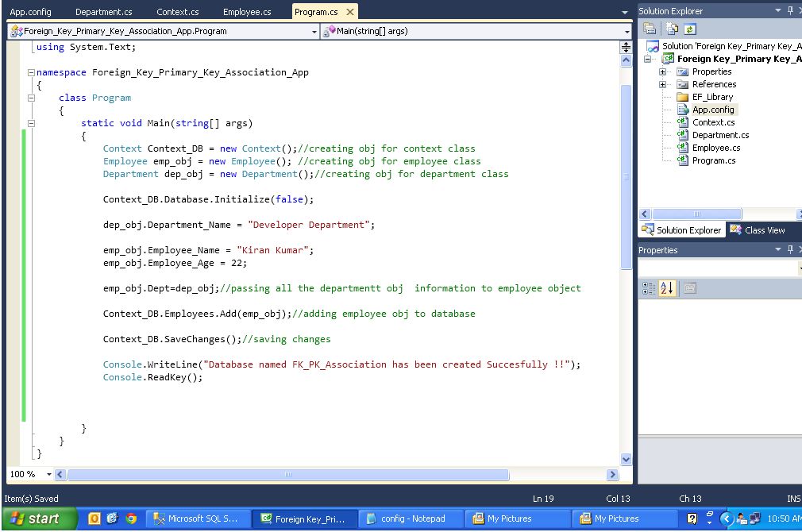Close the Program.cs tab
This screenshot has height=532, width=802.
[x=350, y=12]
